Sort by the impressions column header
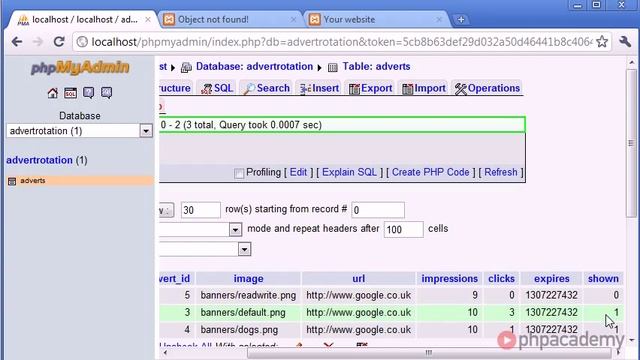 click(449, 279)
